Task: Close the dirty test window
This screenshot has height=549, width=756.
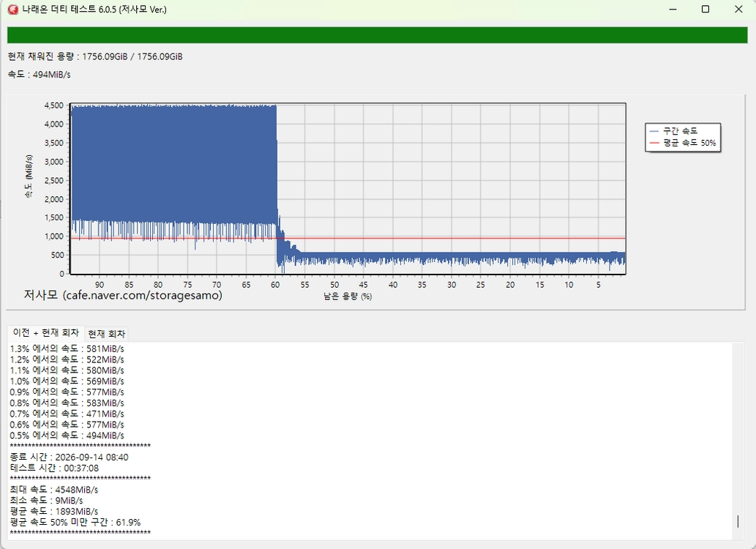Action: click(x=738, y=10)
